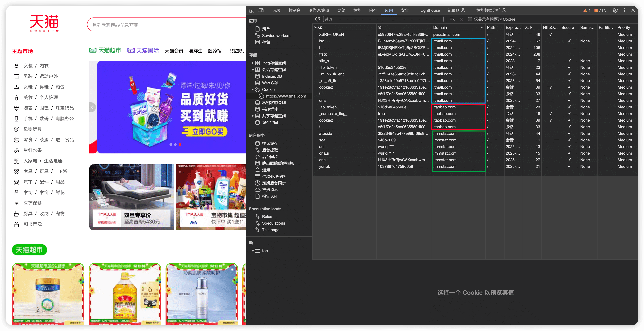Image resolution: width=644 pixels, height=331 pixels.
Task: Open DevTools settings gear
Action: pyautogui.click(x=615, y=10)
